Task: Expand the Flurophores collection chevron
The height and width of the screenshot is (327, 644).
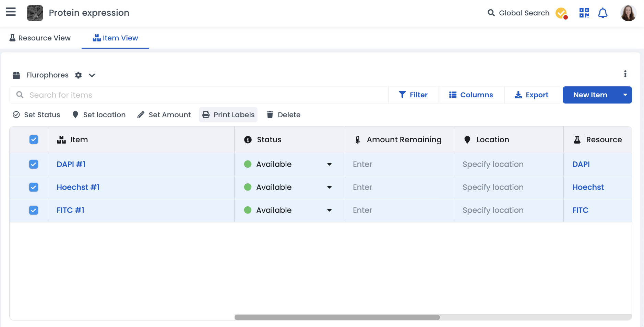Action: (x=92, y=75)
